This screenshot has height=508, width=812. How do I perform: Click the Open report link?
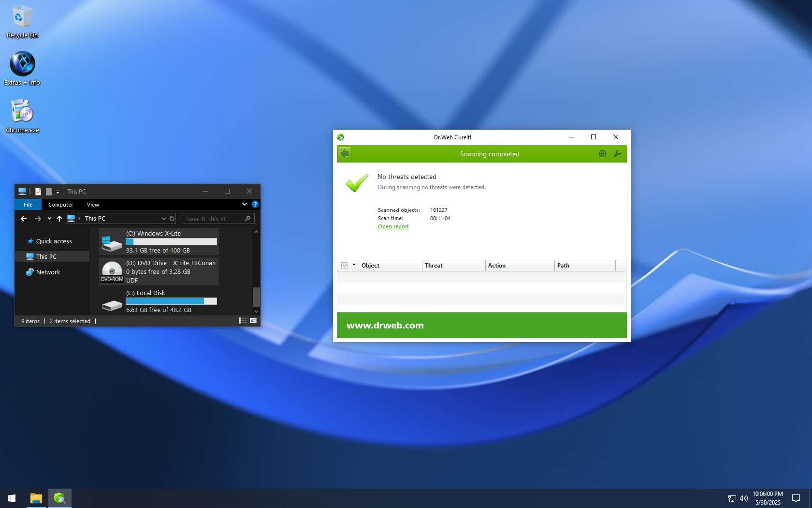[393, 226]
